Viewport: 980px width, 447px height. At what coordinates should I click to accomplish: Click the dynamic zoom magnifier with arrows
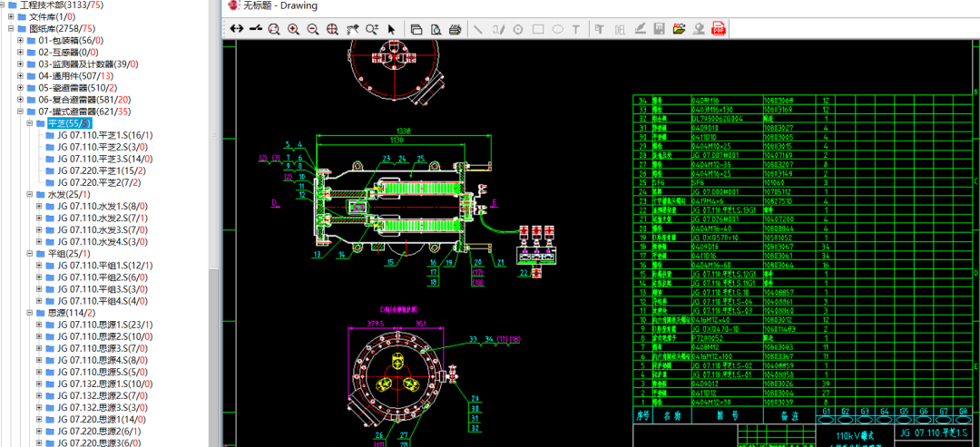(373, 29)
